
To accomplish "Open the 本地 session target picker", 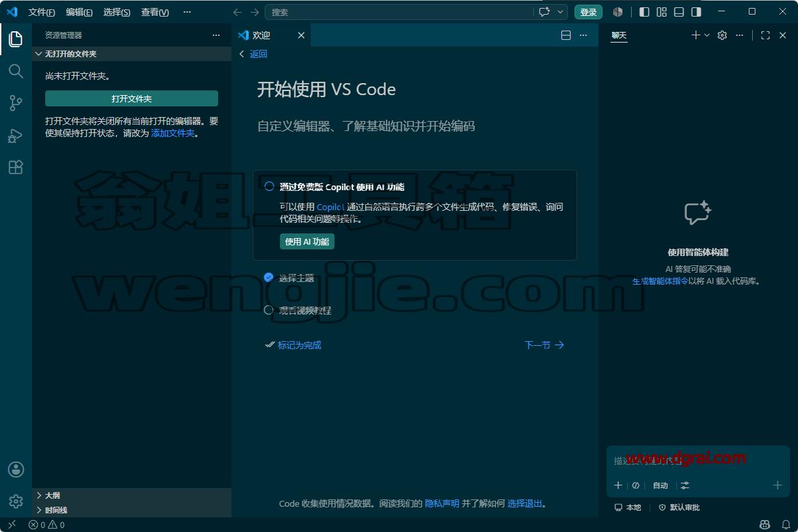I will pos(628,507).
